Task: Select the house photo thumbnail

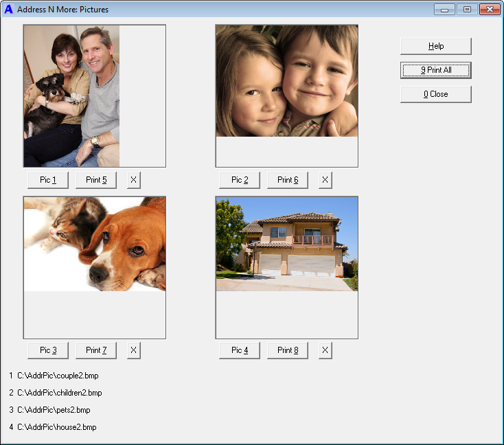Action: click(x=286, y=244)
